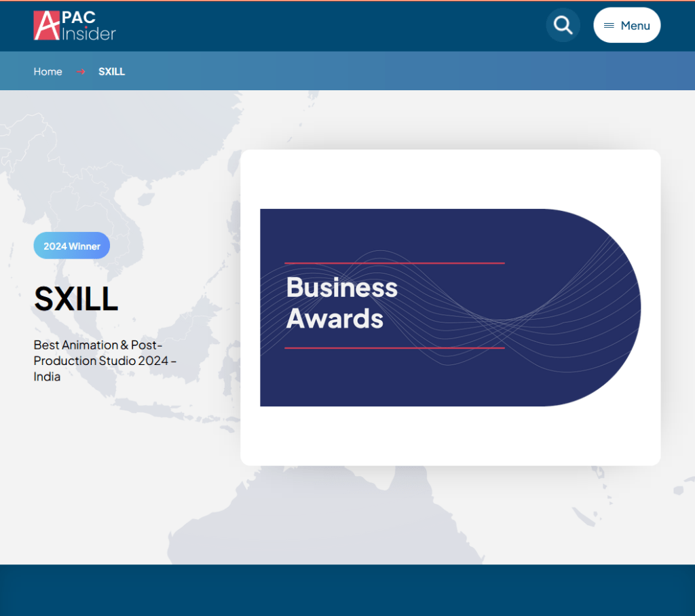Select the SXILL breadcrumb entry
This screenshot has height=616, width=695.
click(x=111, y=71)
